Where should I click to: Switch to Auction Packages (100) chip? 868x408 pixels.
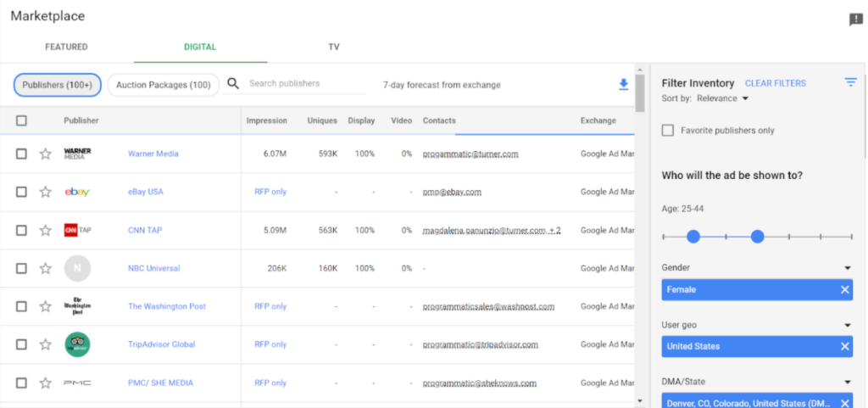pos(164,86)
